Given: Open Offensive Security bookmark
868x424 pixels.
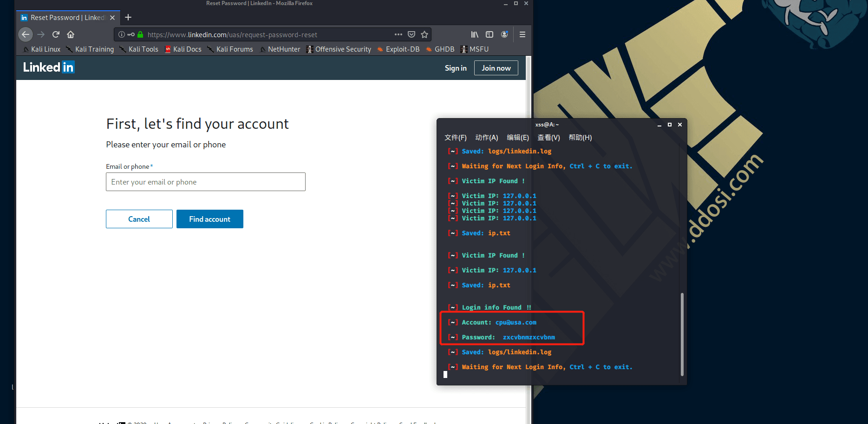Looking at the screenshot, I should (339, 49).
